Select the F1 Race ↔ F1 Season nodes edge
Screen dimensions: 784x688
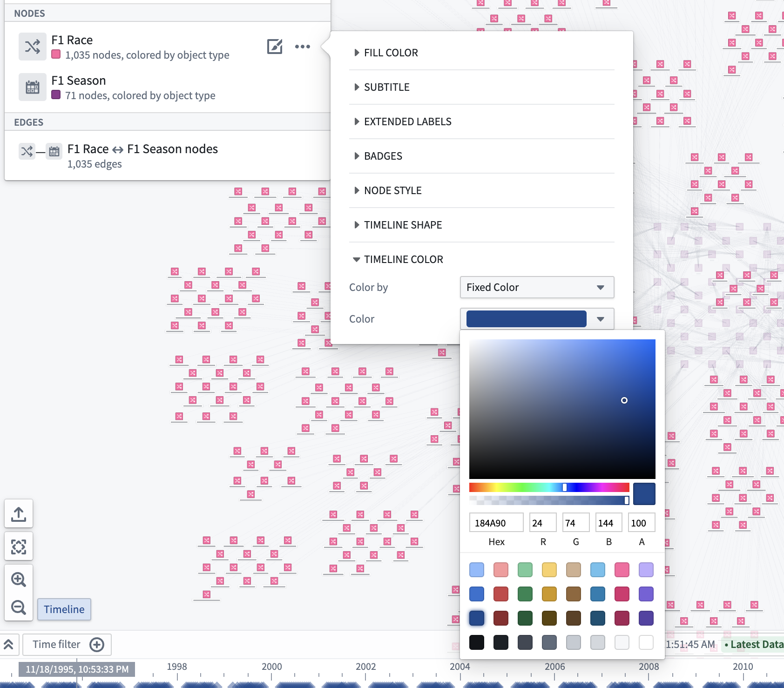tap(142, 156)
